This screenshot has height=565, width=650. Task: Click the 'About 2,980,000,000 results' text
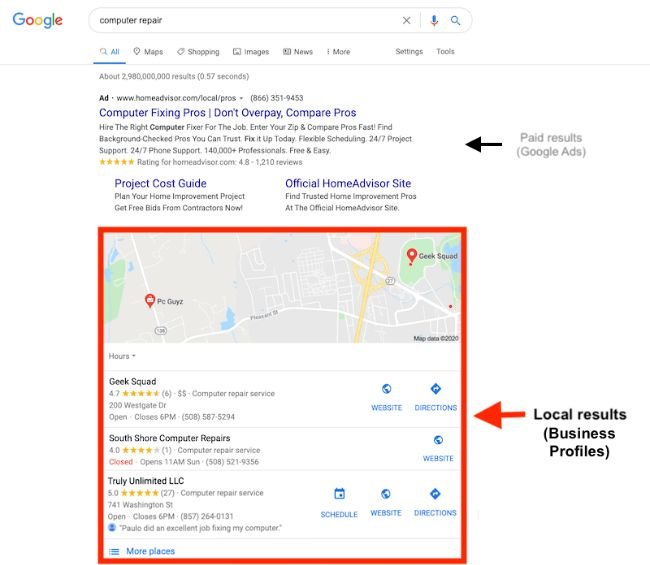click(174, 76)
